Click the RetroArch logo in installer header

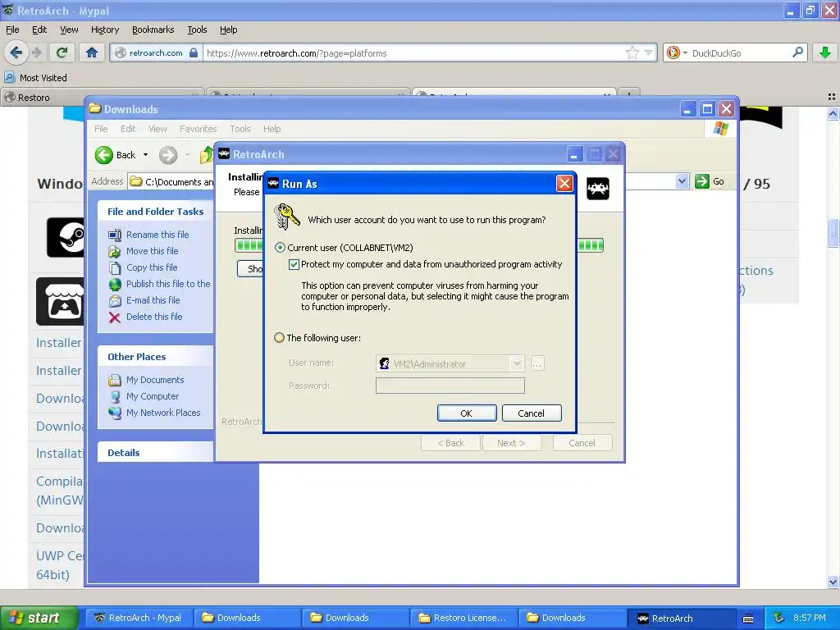pos(598,189)
